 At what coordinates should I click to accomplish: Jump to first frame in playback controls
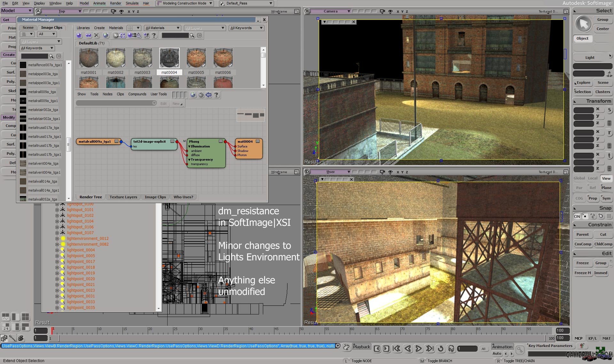tap(397, 349)
